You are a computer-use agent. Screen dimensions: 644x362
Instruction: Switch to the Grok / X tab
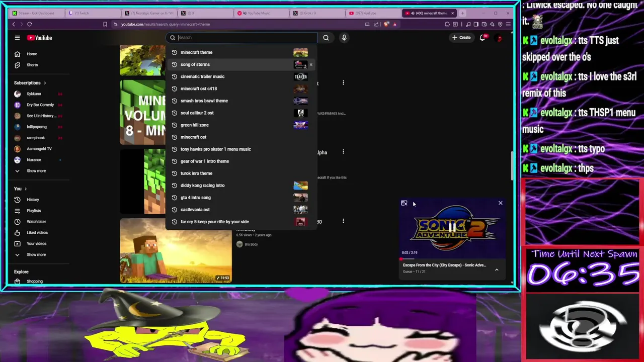[316, 13]
